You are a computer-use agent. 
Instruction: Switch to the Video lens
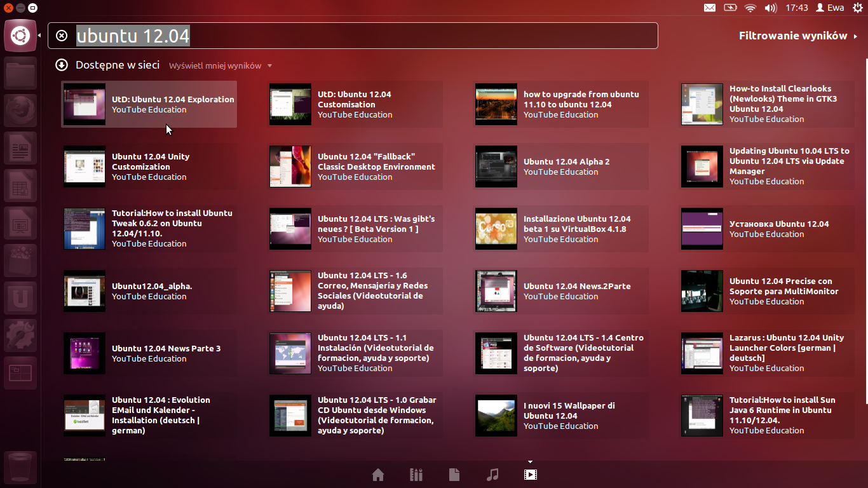(531, 475)
